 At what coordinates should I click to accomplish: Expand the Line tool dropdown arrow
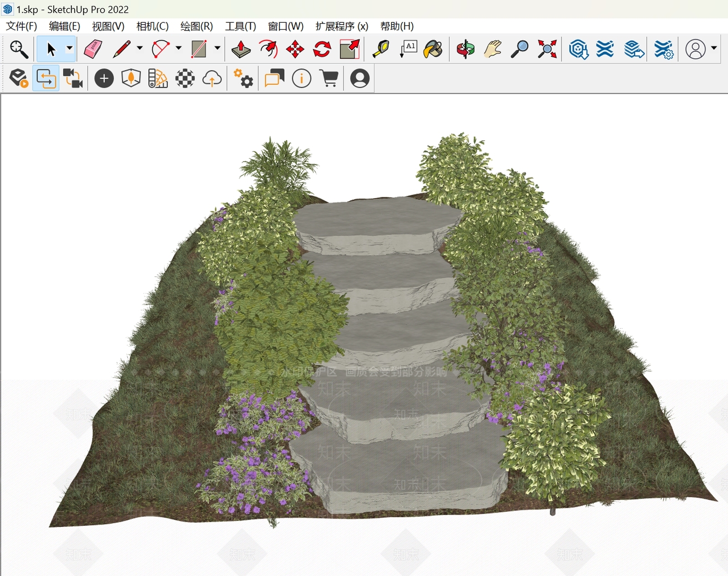(x=140, y=48)
